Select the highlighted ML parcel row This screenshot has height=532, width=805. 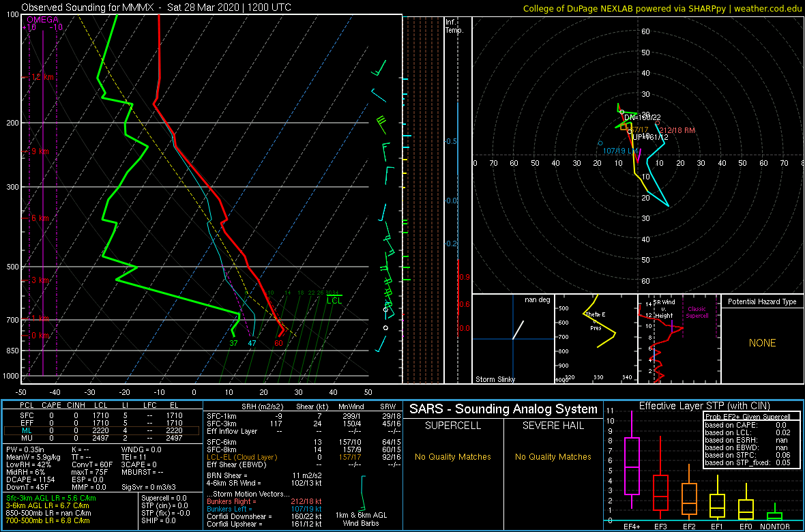point(102,430)
